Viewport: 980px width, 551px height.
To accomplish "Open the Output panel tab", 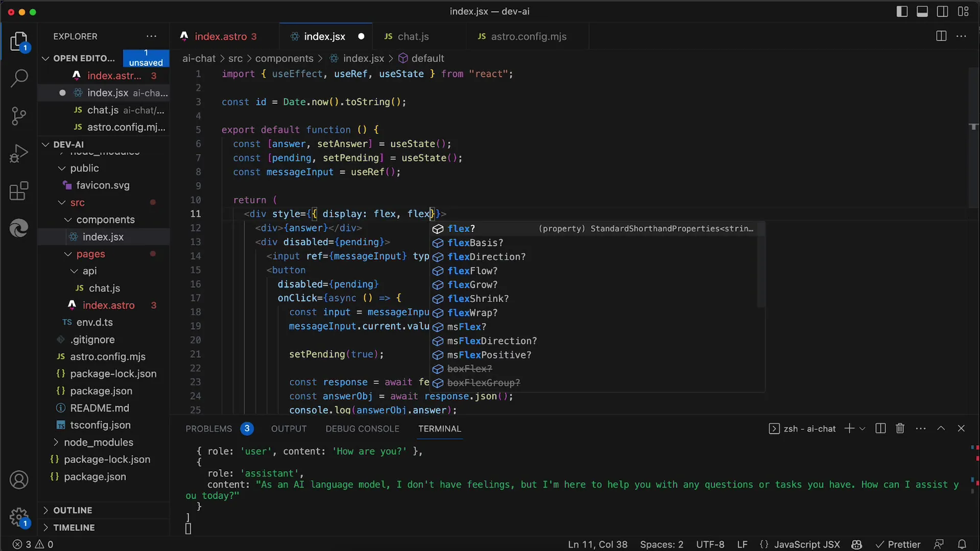I will point(289,428).
